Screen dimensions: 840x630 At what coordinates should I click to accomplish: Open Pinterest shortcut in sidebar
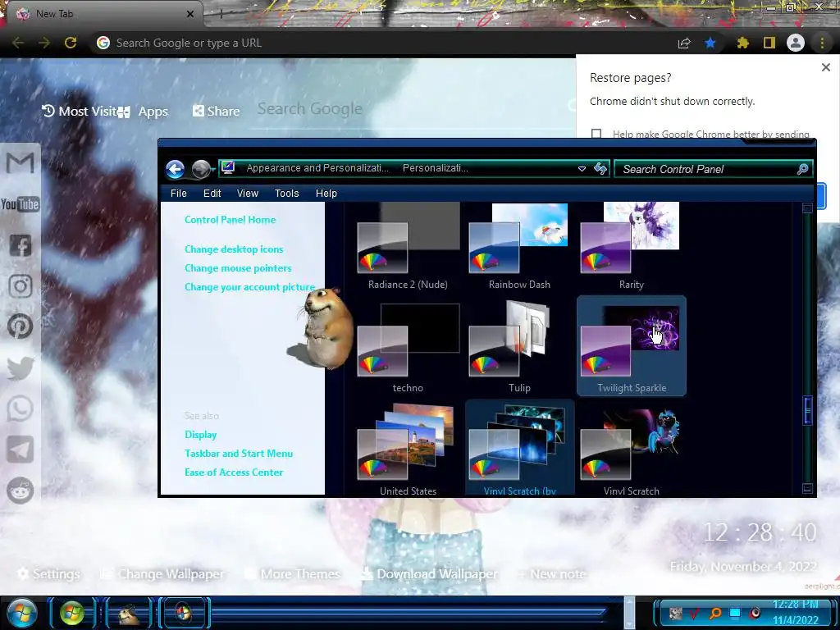pos(21,326)
